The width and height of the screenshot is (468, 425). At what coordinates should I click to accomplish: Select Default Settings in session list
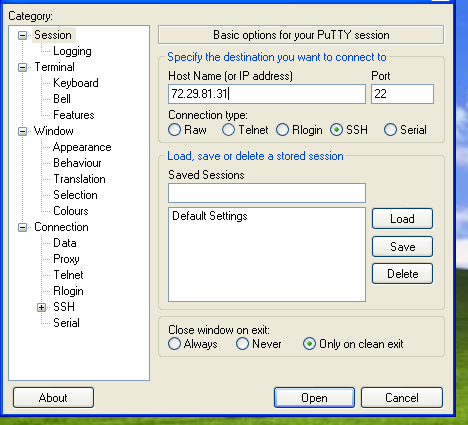(210, 216)
